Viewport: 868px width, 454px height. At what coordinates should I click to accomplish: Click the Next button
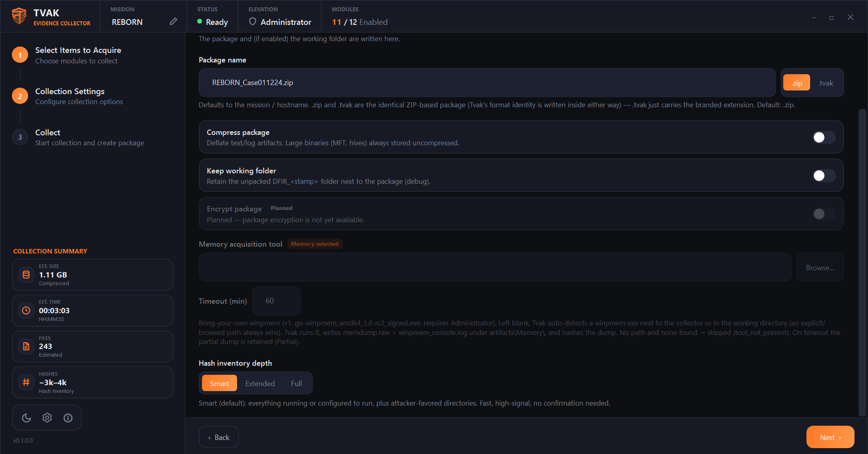click(830, 437)
